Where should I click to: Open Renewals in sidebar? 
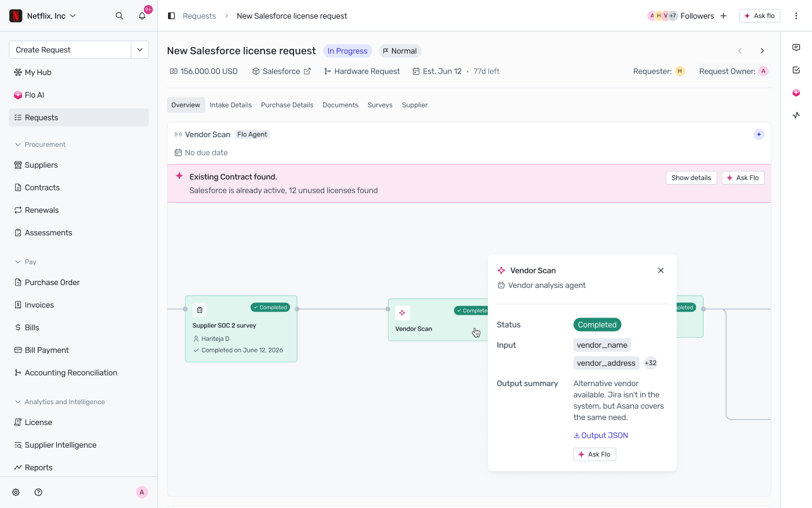[79, 211]
